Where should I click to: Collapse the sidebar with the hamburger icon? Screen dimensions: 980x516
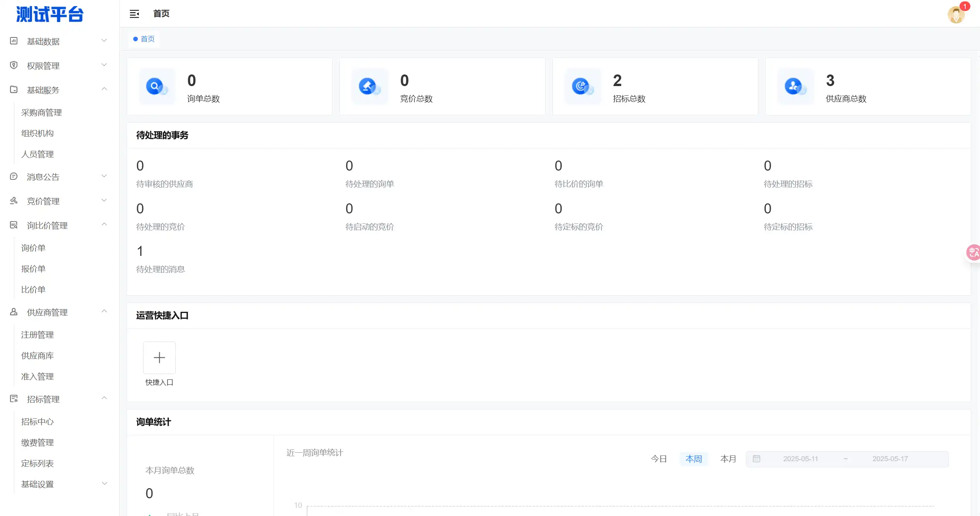(x=134, y=14)
